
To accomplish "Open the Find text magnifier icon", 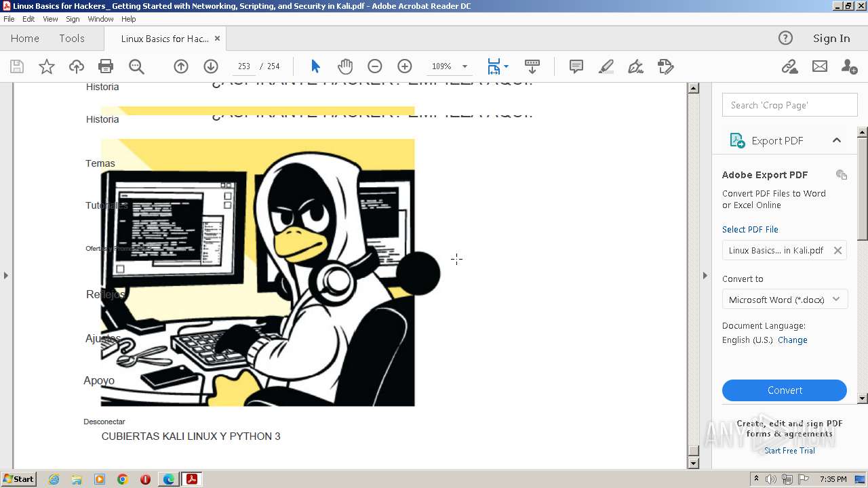I will point(136,66).
